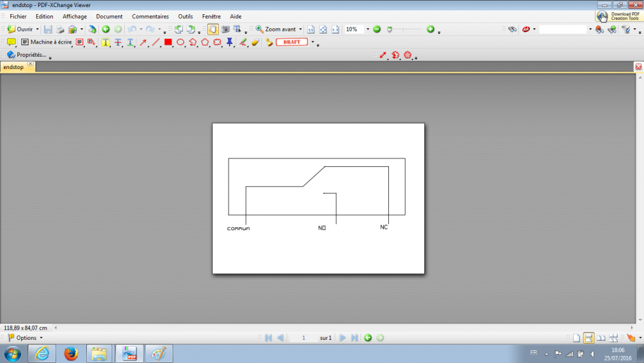This screenshot has height=363, width=644.
Task: Click the Propriétés... button
Action: [x=26, y=55]
